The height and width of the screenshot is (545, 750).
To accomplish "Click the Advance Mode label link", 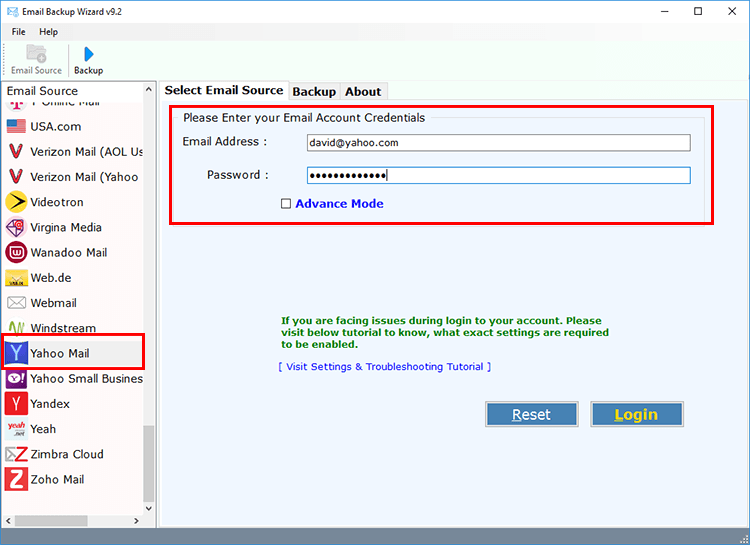I will [x=339, y=204].
